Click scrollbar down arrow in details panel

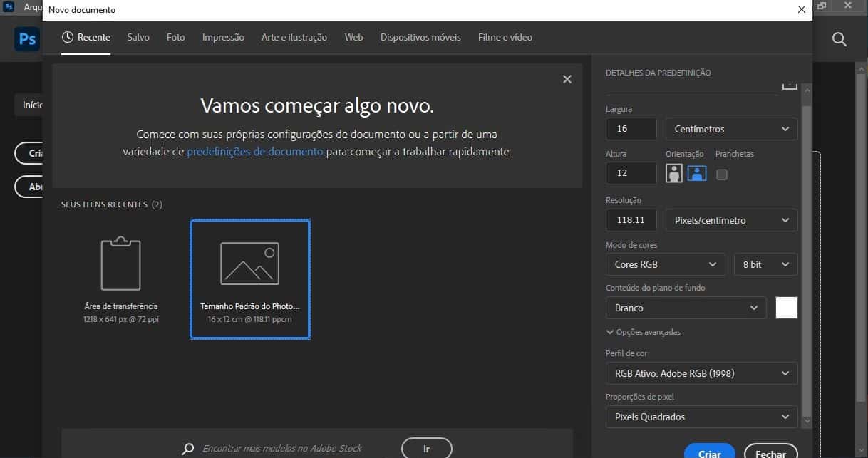pyautogui.click(x=807, y=422)
